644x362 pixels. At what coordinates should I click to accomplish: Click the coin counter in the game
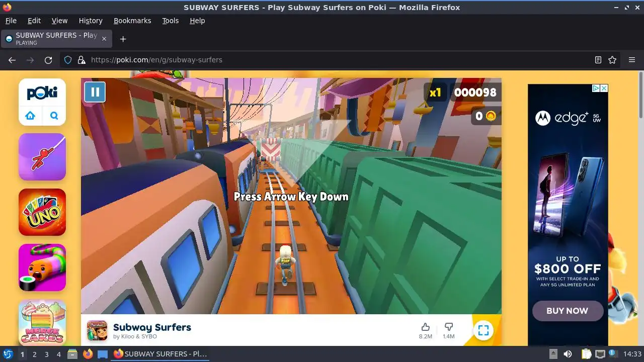[x=486, y=116]
